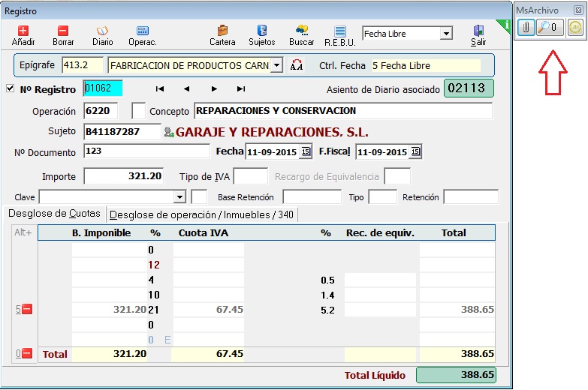Click the Concepto text field
The width and height of the screenshot is (588, 390).
tap(342, 111)
